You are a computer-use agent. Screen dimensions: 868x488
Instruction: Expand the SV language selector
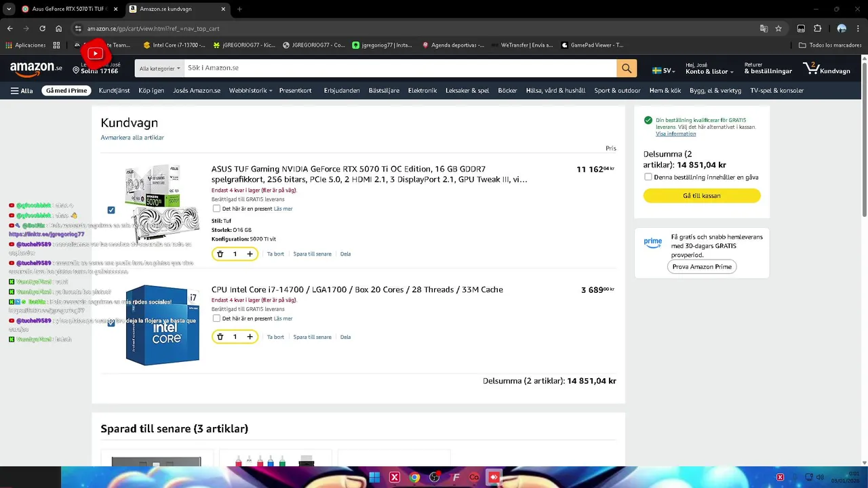point(664,70)
